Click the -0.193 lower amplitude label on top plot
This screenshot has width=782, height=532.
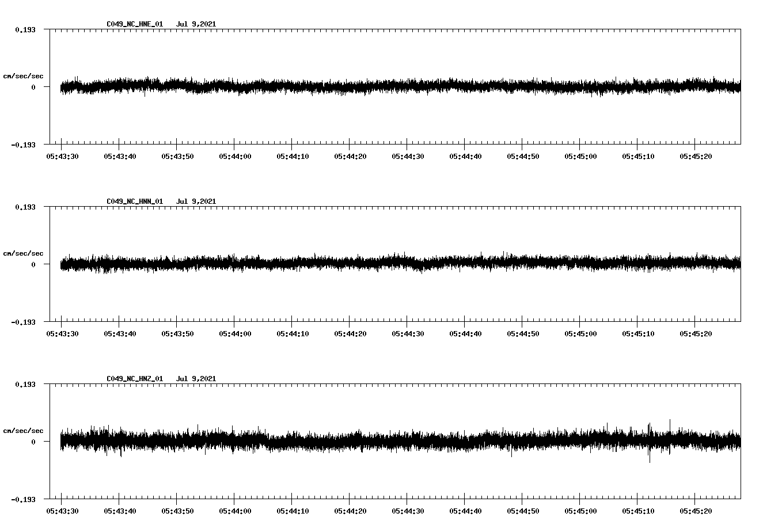point(24,145)
